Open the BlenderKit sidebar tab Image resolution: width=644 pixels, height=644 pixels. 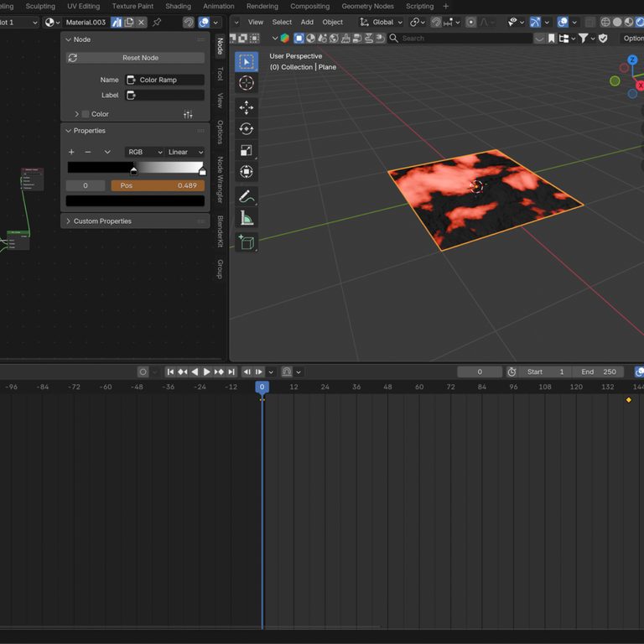[221, 231]
